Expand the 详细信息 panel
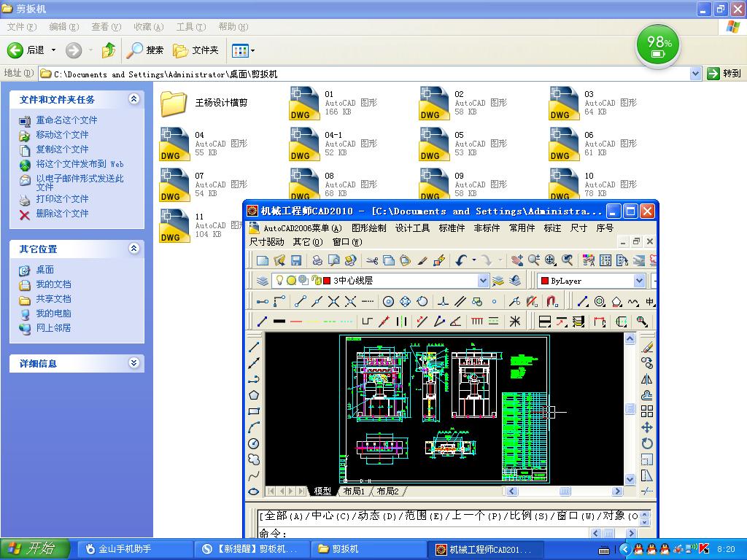 (x=133, y=363)
